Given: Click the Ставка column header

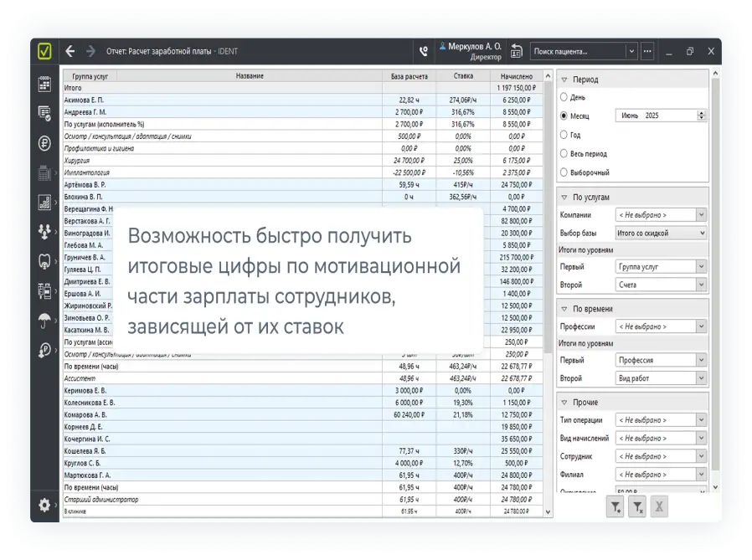Looking at the screenshot, I should [463, 76].
